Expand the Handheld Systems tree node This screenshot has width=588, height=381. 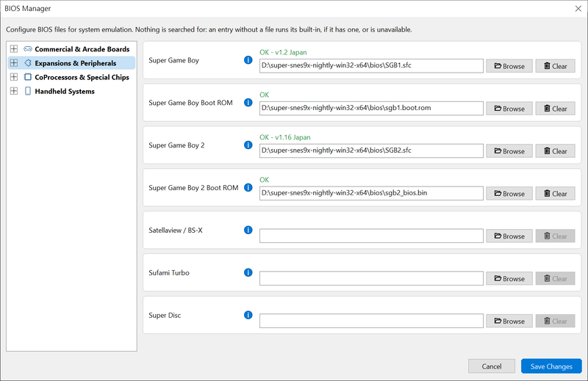(x=14, y=91)
